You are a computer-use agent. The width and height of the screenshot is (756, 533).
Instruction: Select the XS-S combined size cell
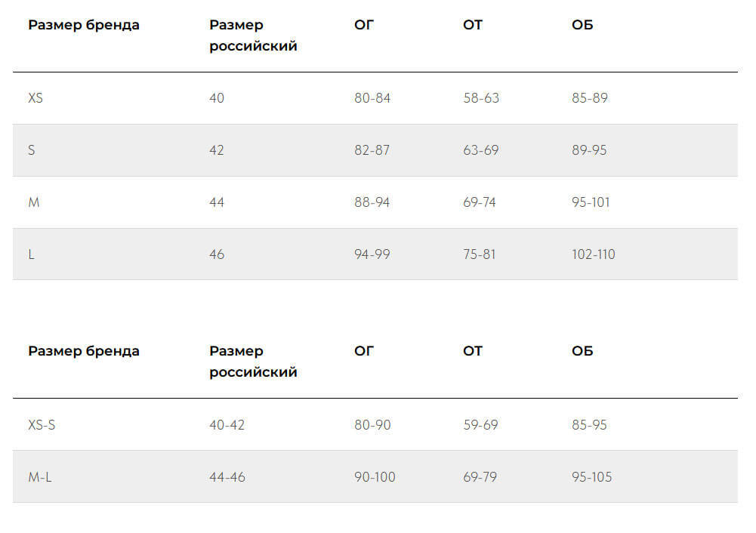tap(42, 425)
